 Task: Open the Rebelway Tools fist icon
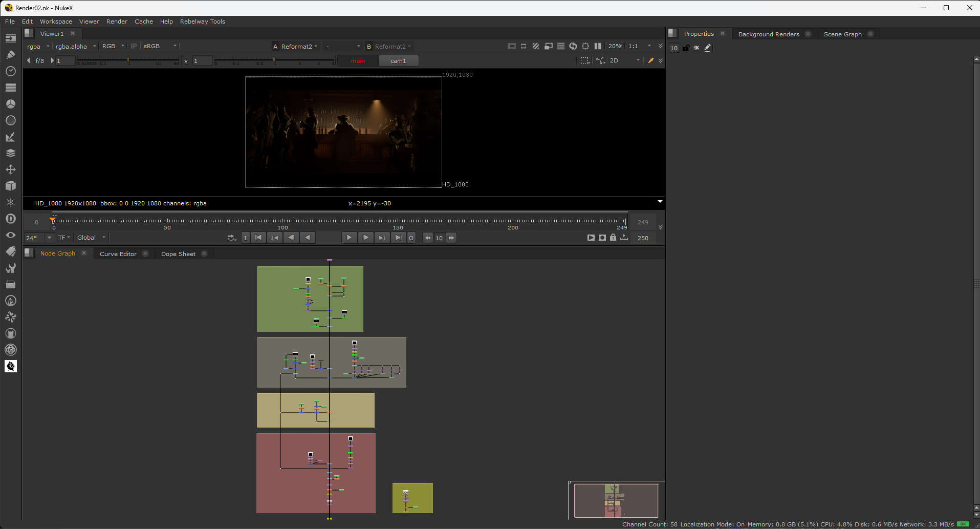click(11, 366)
